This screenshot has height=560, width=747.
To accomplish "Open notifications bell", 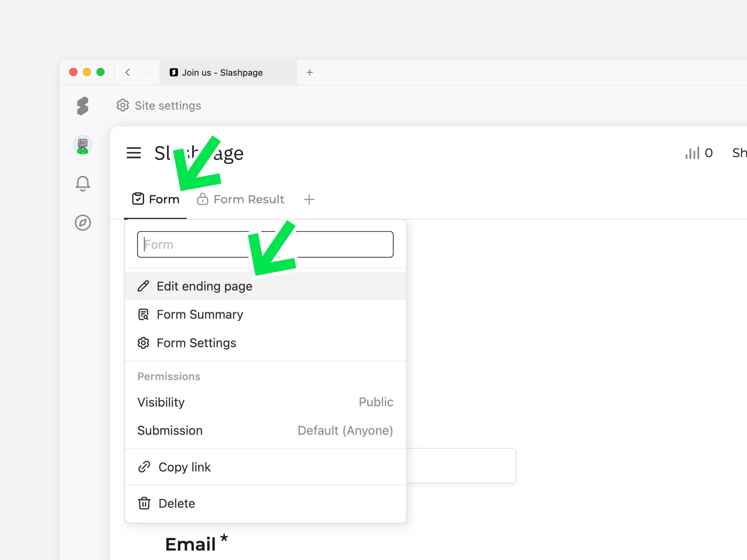I will pos(83,184).
